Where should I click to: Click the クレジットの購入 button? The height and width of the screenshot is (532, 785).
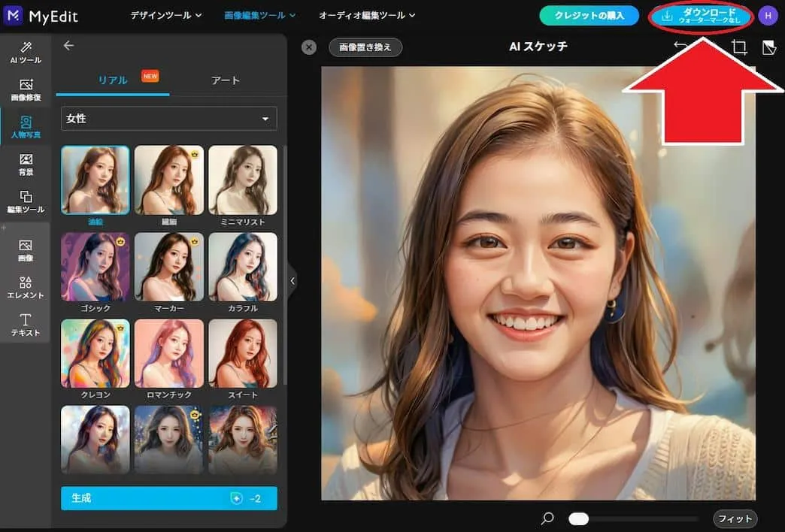tap(589, 15)
